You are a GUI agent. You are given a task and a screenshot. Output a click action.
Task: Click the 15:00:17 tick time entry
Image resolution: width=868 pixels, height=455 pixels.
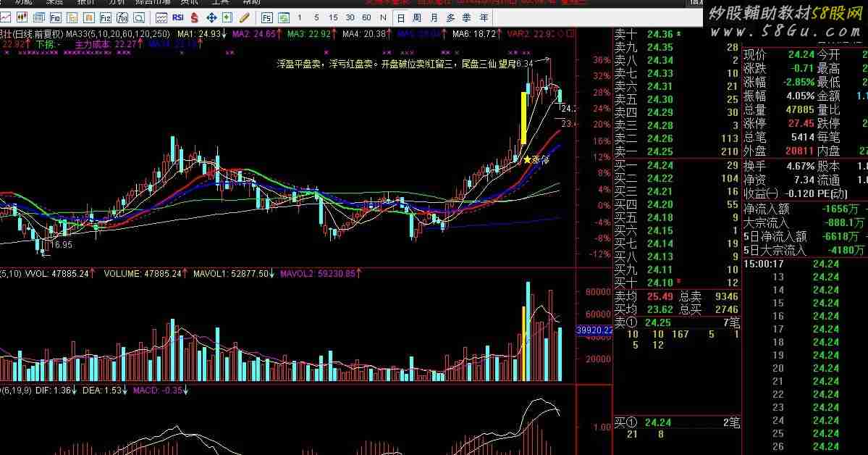(763, 264)
